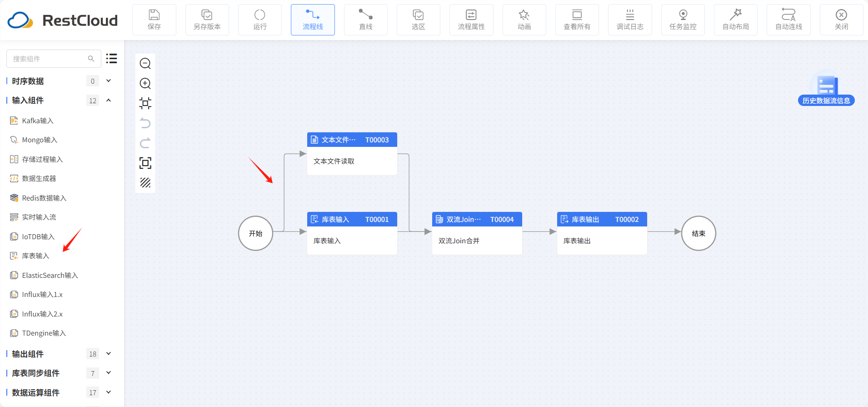Select the 库表输入 component in sidebar
The width and height of the screenshot is (868, 407).
(x=30, y=256)
